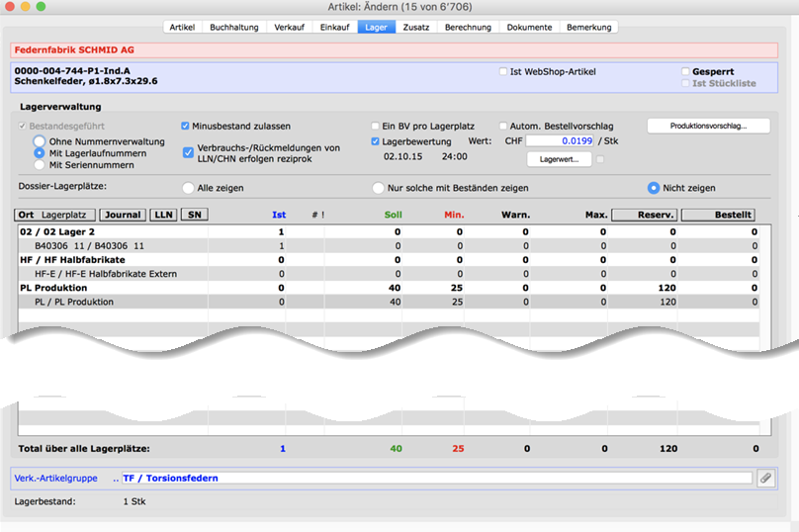Enable the Ist WebShop-Artikel checkbox
The height and width of the screenshot is (532, 799).
(x=503, y=72)
